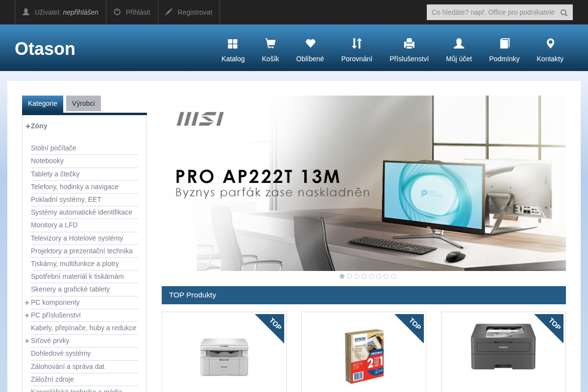Select the fourth carousel dot
The image size is (588, 392).
tap(364, 276)
